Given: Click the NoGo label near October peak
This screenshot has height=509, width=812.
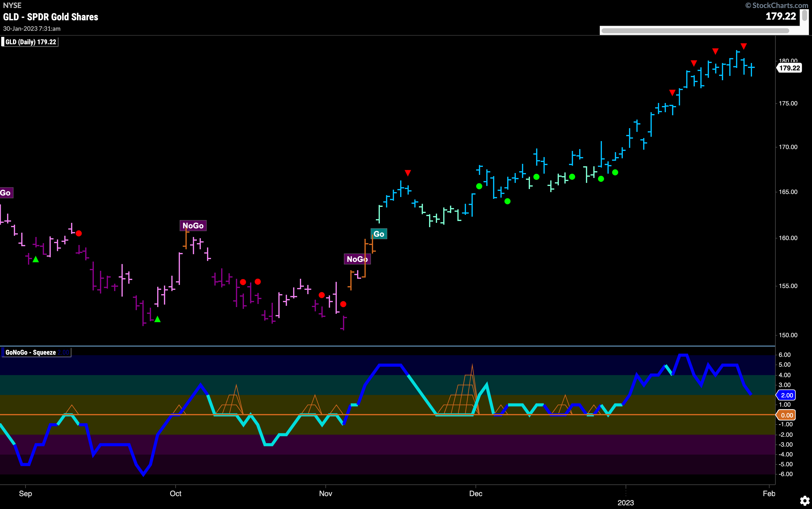Looking at the screenshot, I should pos(193,226).
